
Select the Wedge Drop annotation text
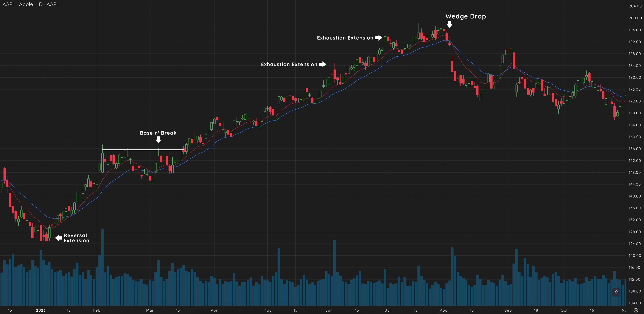tap(465, 16)
